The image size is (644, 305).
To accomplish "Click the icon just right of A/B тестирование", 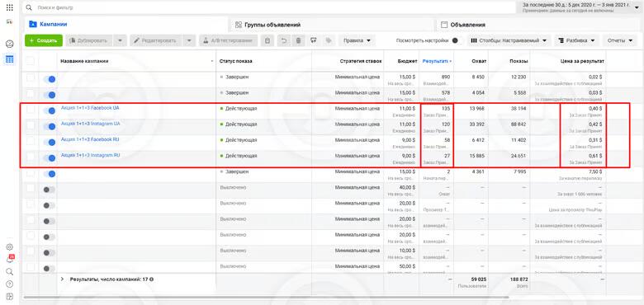I will click(268, 40).
